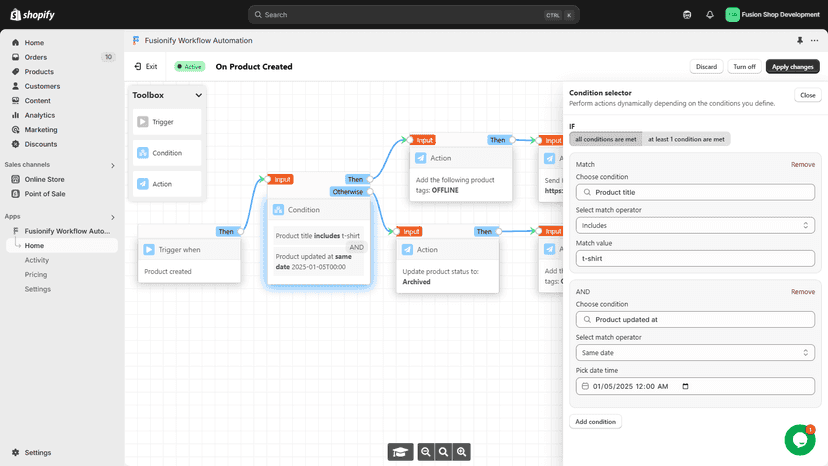Click the Then output of Trigger node
This screenshot has height=466, width=828.
click(x=226, y=231)
